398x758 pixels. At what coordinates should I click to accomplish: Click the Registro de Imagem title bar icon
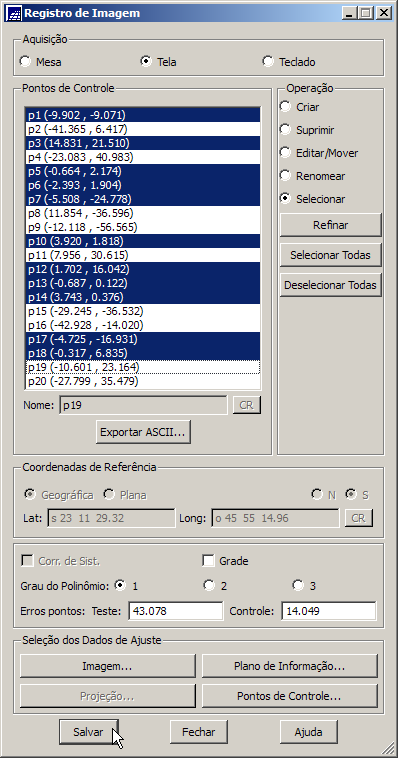pyautogui.click(x=14, y=14)
